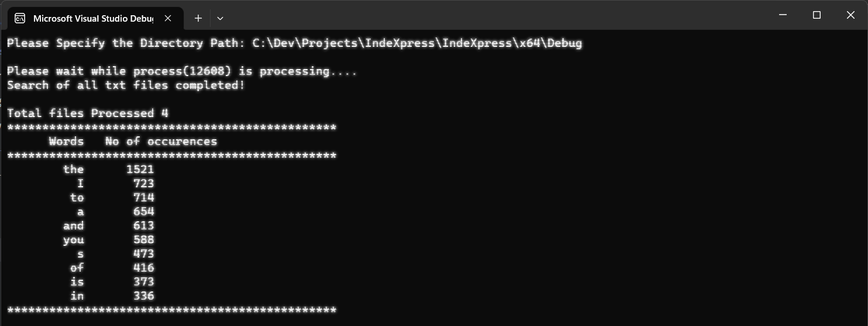Click the "Words" column header text
Image resolution: width=868 pixels, height=326 pixels.
click(66, 142)
